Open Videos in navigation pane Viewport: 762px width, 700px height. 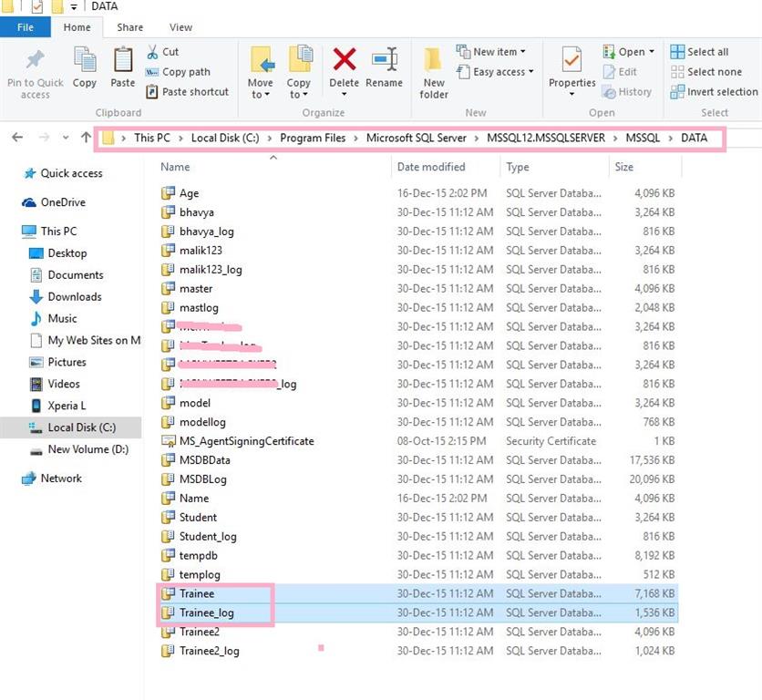[x=55, y=384]
